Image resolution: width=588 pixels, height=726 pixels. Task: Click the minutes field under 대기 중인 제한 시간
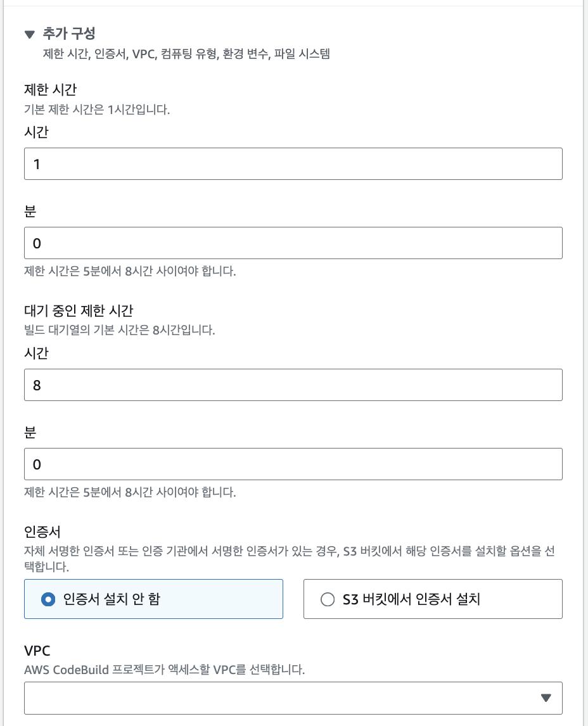[x=293, y=464]
